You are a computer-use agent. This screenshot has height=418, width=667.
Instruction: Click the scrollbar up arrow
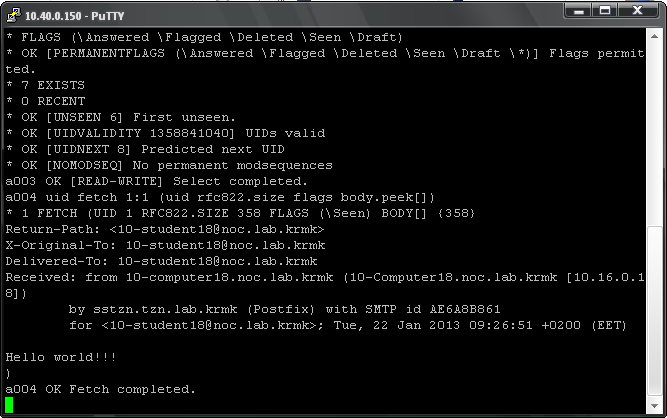(655, 37)
